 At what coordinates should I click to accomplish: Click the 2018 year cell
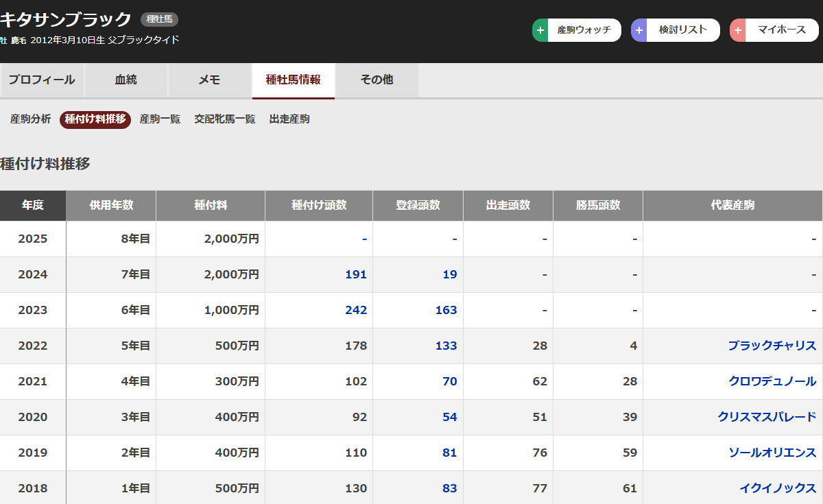(x=33, y=488)
